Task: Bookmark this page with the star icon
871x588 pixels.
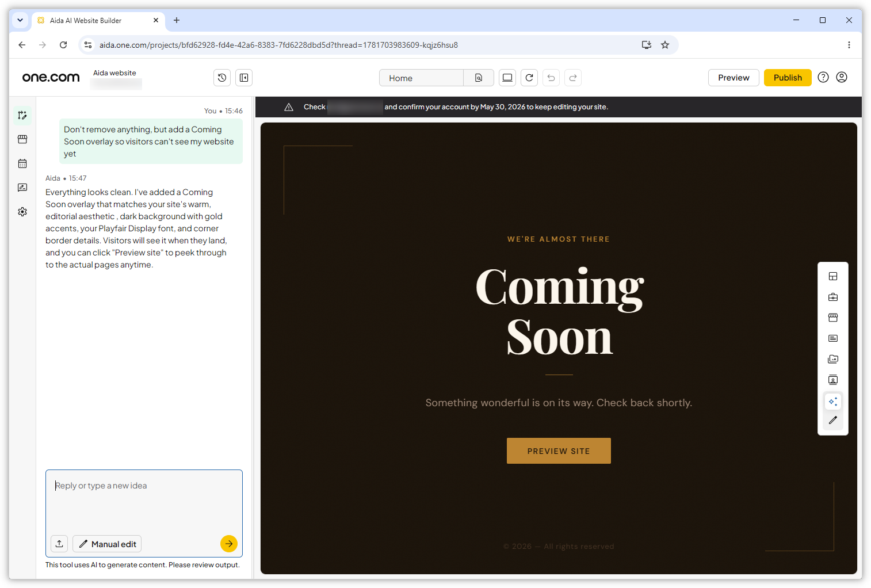Action: [x=665, y=45]
